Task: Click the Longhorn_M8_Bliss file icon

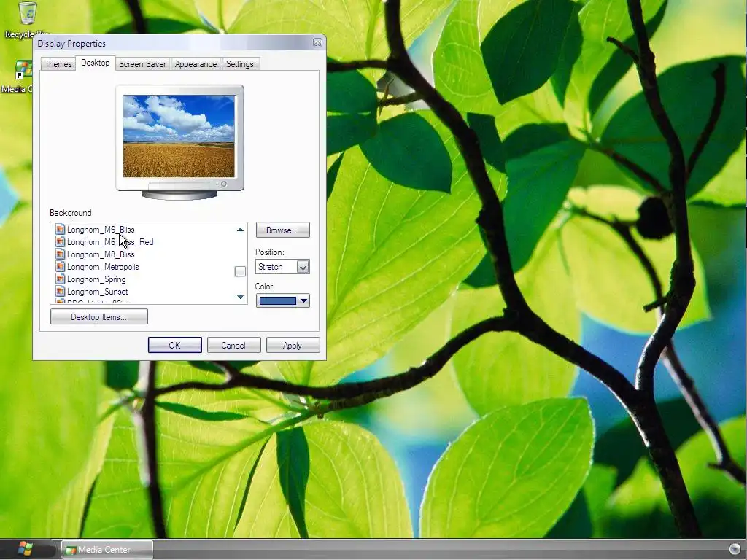Action: point(60,254)
